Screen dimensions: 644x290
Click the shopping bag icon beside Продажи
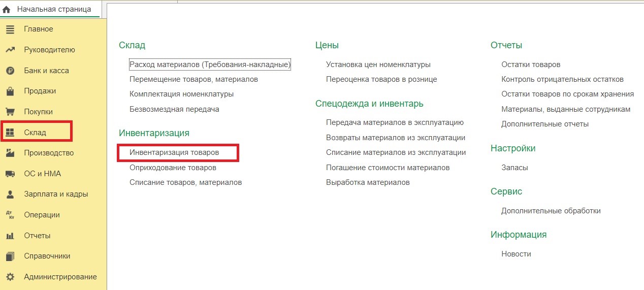(10, 91)
